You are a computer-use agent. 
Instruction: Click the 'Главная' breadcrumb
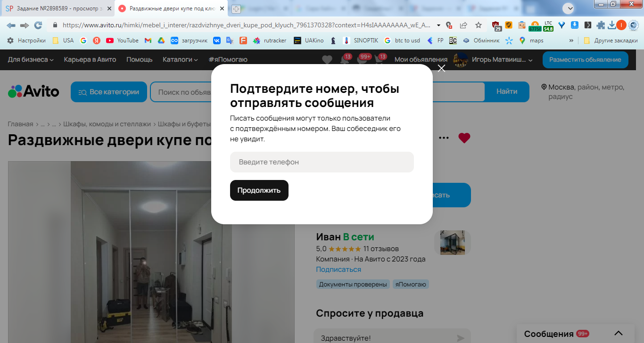[x=20, y=124]
